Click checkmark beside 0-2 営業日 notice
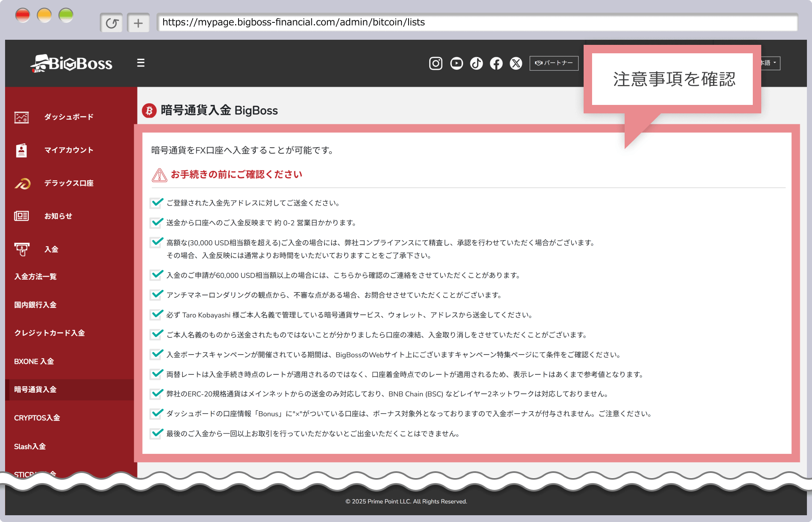 [x=156, y=223]
